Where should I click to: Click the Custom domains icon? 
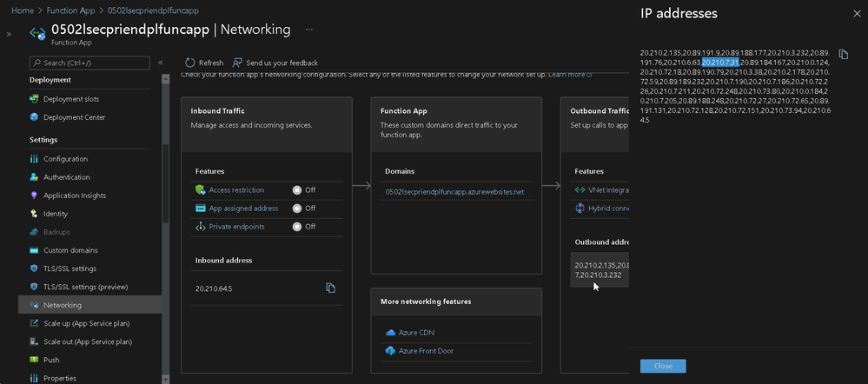pyautogui.click(x=34, y=250)
